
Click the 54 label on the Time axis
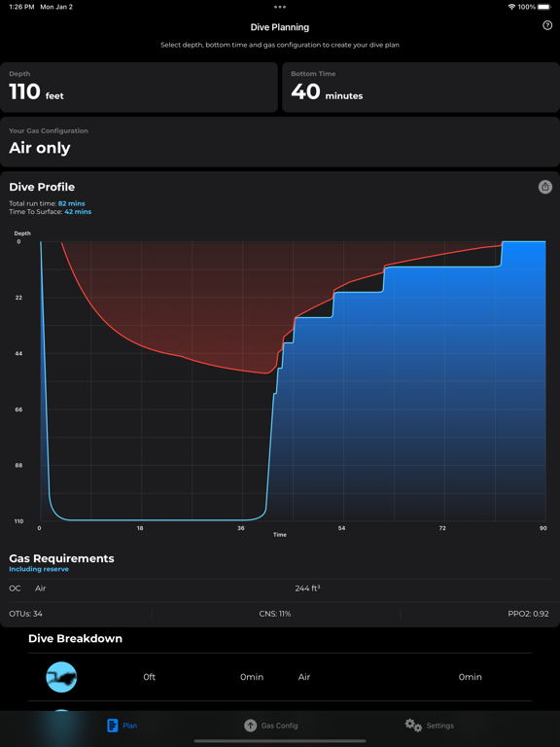point(341,528)
